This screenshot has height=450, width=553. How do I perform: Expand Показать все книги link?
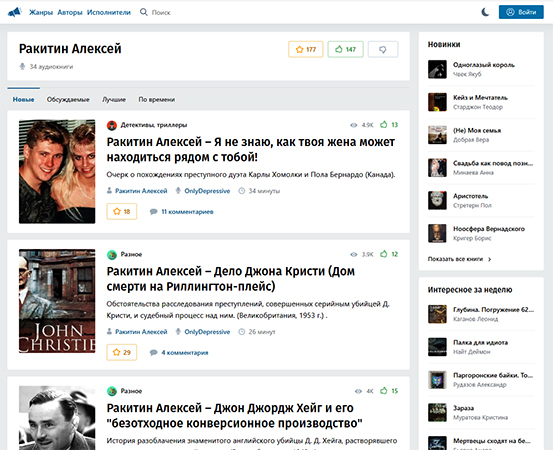[459, 259]
